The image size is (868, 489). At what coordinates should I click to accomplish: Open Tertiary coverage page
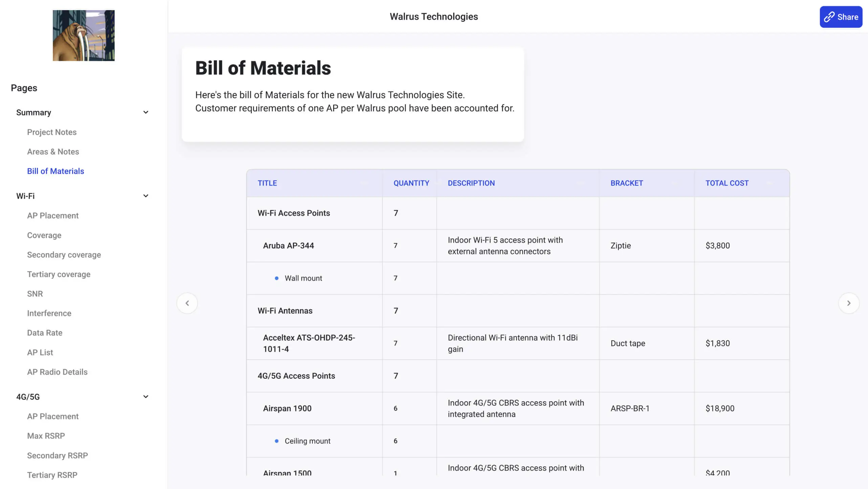tap(59, 274)
